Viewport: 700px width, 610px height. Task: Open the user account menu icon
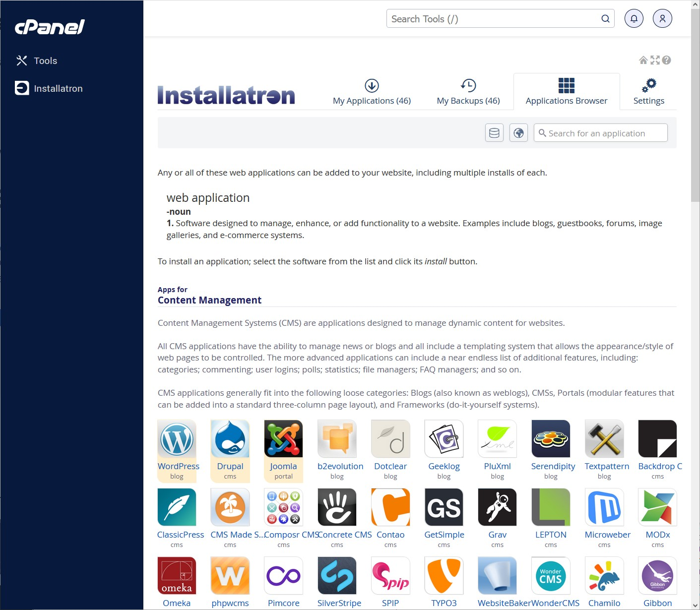pyautogui.click(x=662, y=19)
